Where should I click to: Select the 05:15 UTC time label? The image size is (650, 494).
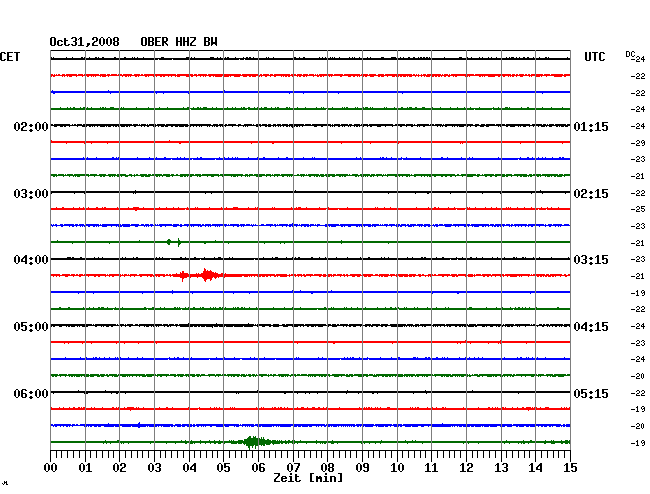click(591, 393)
